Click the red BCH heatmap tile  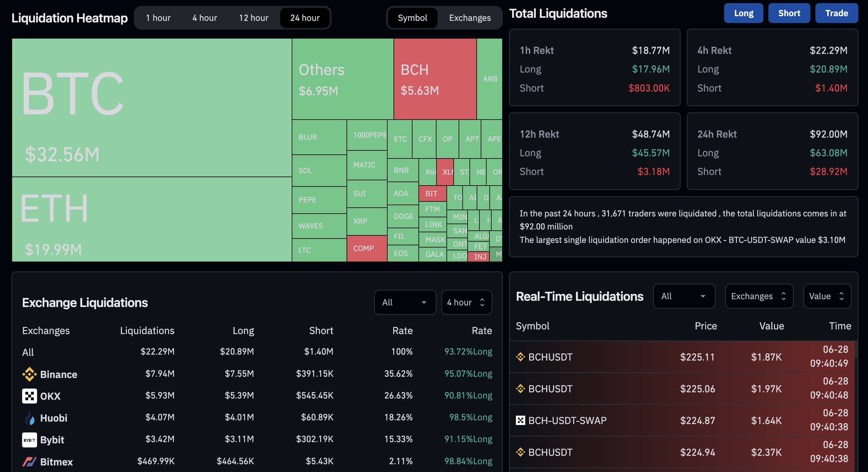coord(435,79)
